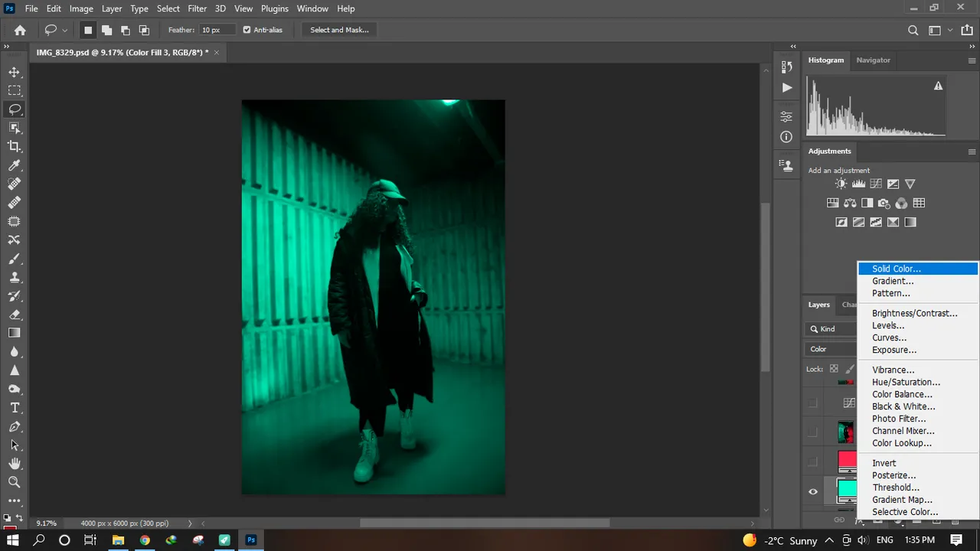Open the Search icon in options bar

tap(913, 30)
